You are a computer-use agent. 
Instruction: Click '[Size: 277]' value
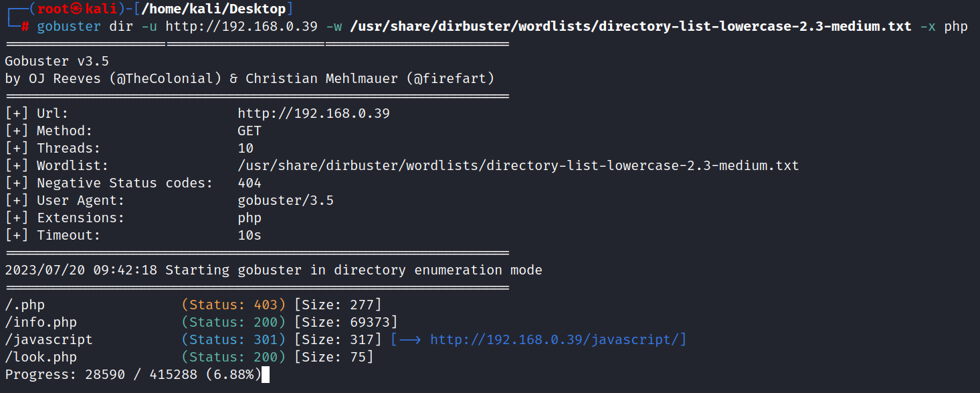(x=338, y=305)
